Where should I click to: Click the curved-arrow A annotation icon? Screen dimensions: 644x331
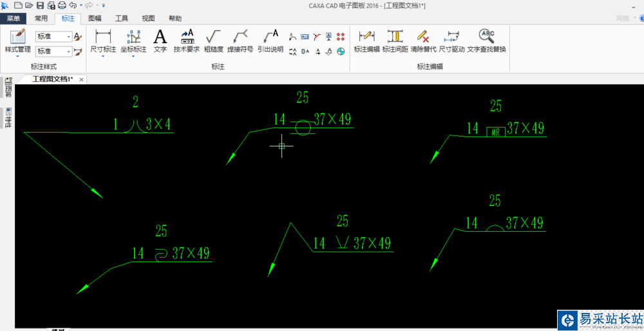tap(293, 37)
